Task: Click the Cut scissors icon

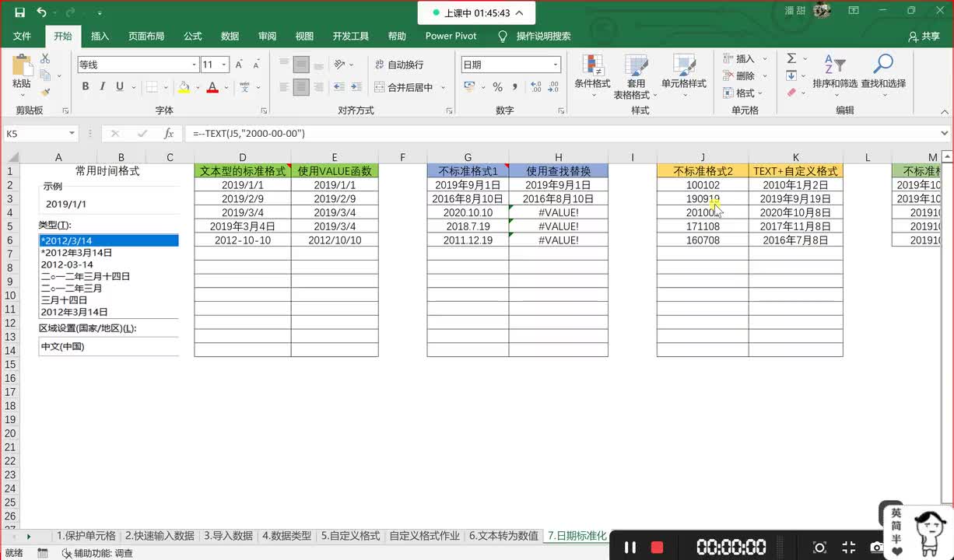Action: (x=45, y=59)
